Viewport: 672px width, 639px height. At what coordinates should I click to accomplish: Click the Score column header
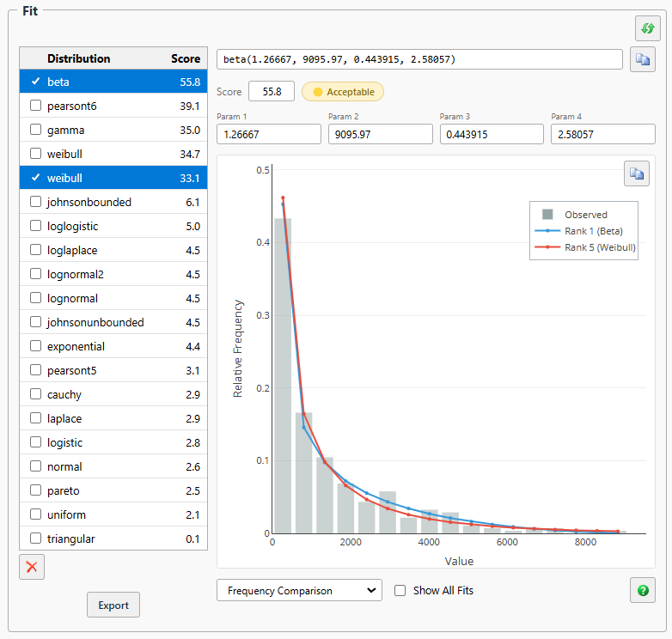click(x=186, y=58)
